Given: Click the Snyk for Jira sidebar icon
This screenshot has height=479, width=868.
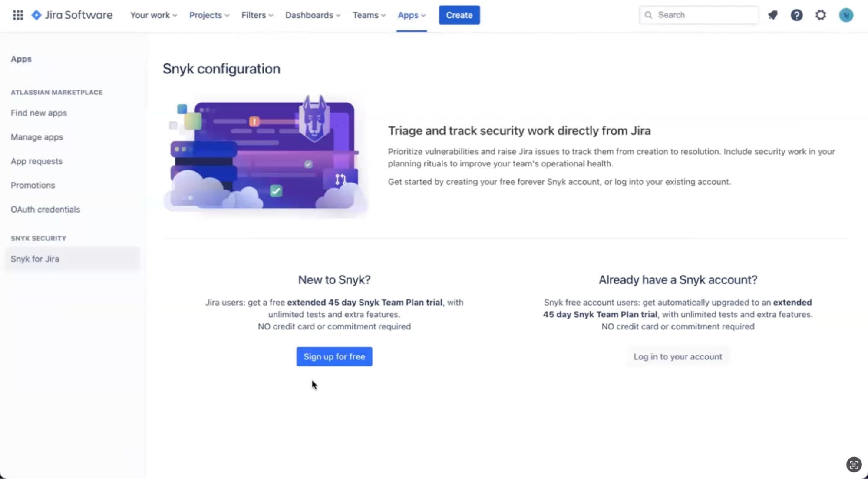Looking at the screenshot, I should [x=35, y=258].
